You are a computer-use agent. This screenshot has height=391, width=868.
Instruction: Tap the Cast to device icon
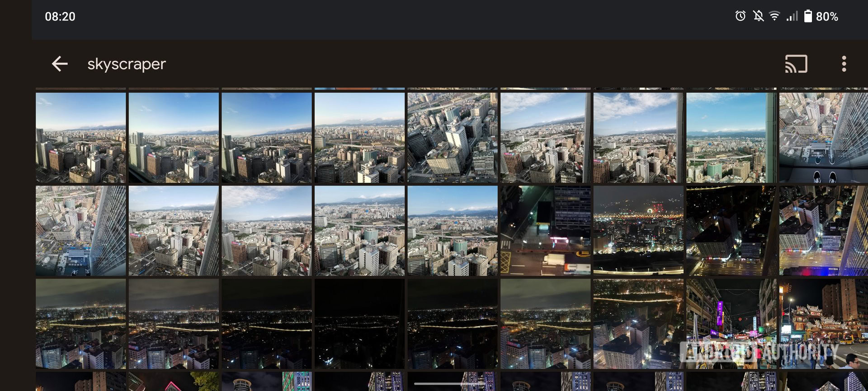(x=796, y=64)
